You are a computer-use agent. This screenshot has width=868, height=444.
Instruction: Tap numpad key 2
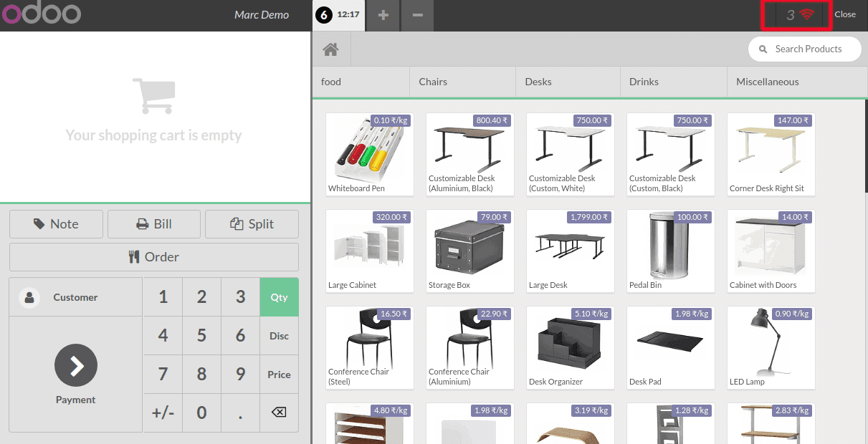[201, 297]
